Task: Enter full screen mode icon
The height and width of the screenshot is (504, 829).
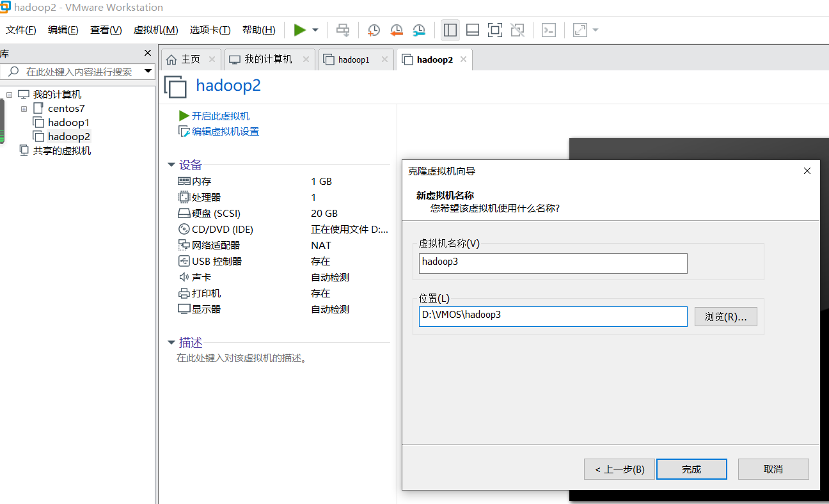Action: [495, 30]
